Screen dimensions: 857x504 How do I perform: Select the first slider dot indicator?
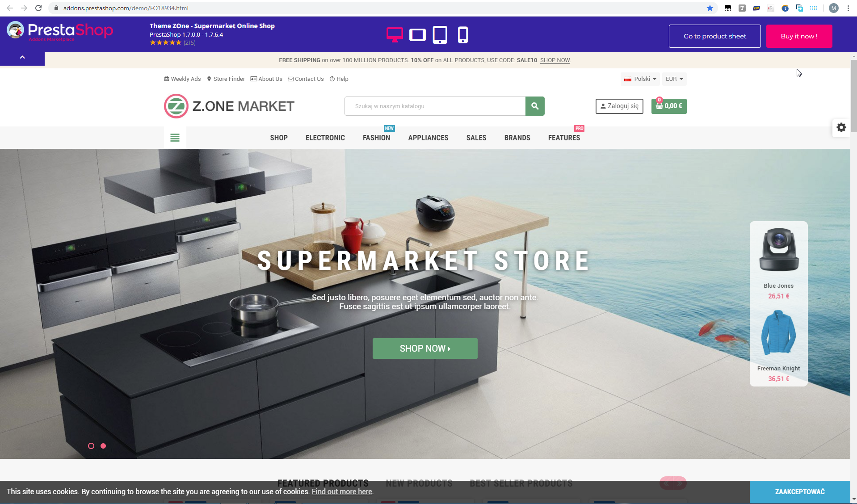(91, 446)
